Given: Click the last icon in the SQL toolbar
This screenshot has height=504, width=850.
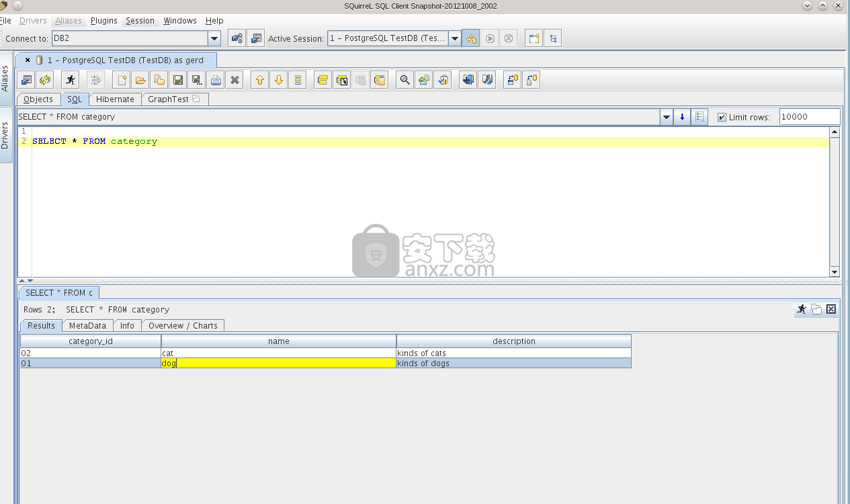Looking at the screenshot, I should [x=531, y=80].
